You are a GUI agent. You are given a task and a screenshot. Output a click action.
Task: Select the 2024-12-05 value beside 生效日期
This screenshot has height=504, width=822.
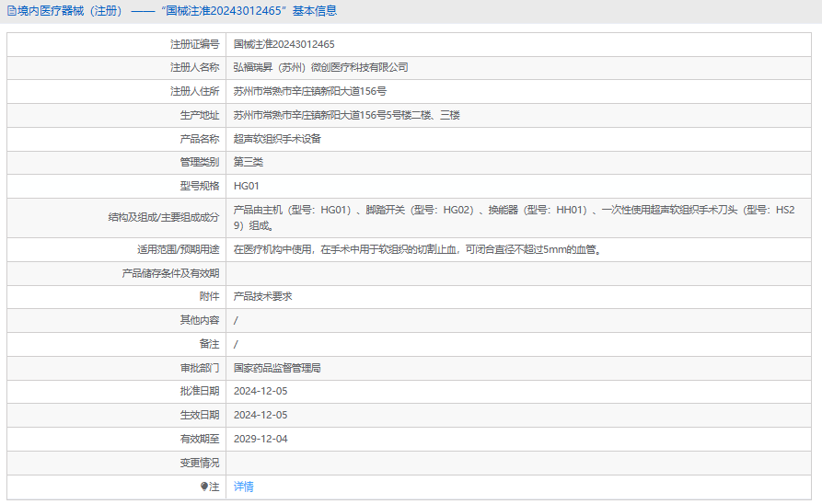pyautogui.click(x=260, y=415)
